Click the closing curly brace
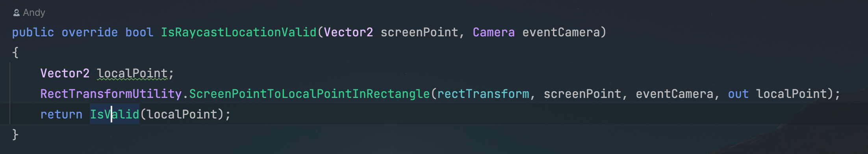 click(x=15, y=135)
